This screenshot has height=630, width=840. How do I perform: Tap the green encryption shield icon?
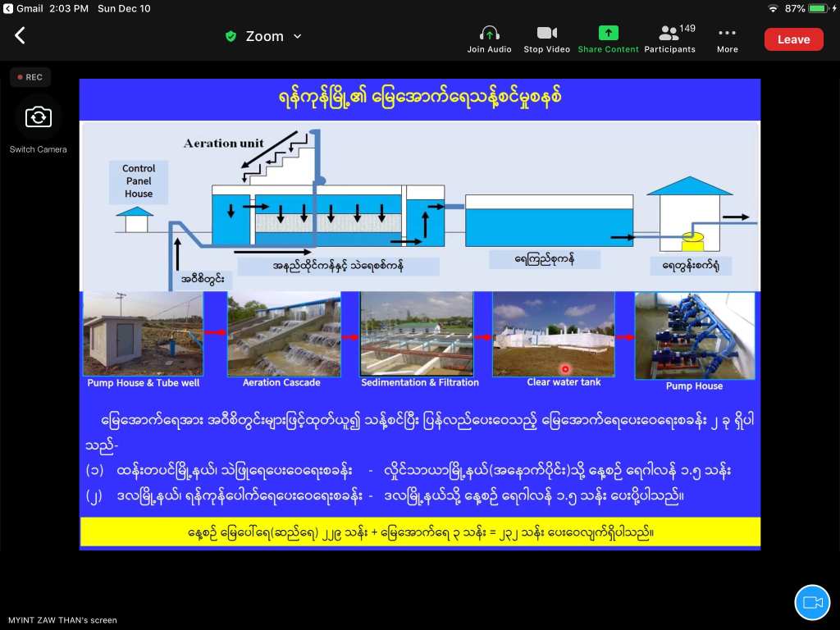[x=231, y=36]
